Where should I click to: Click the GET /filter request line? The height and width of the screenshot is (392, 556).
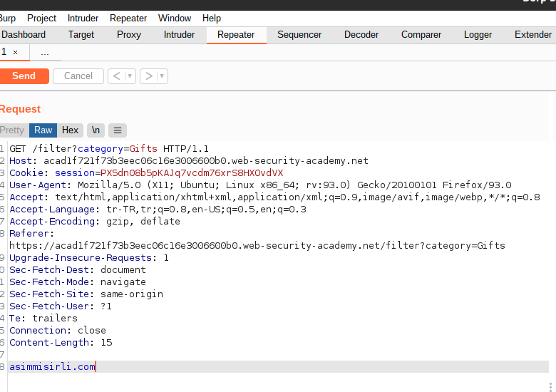click(109, 149)
